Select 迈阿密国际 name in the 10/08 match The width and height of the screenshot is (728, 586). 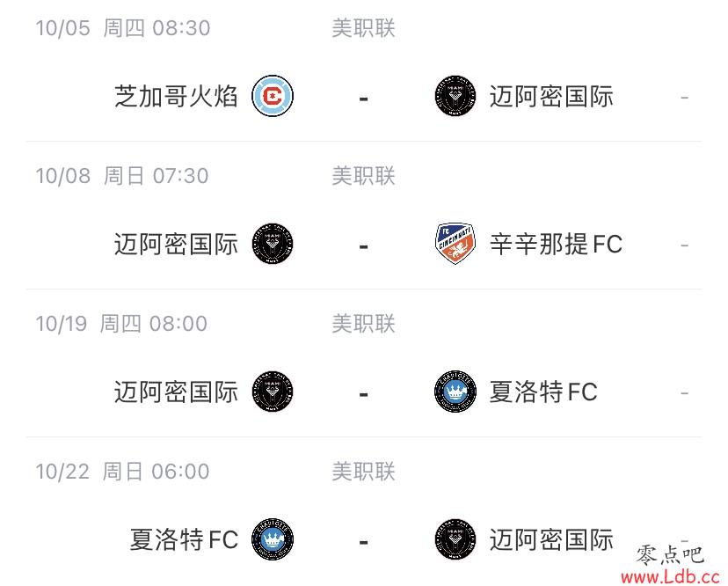pyautogui.click(x=176, y=244)
